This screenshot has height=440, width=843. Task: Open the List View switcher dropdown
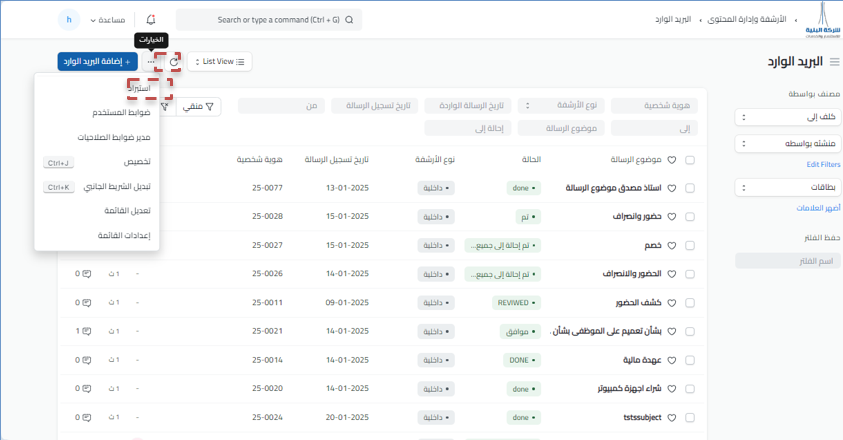219,62
